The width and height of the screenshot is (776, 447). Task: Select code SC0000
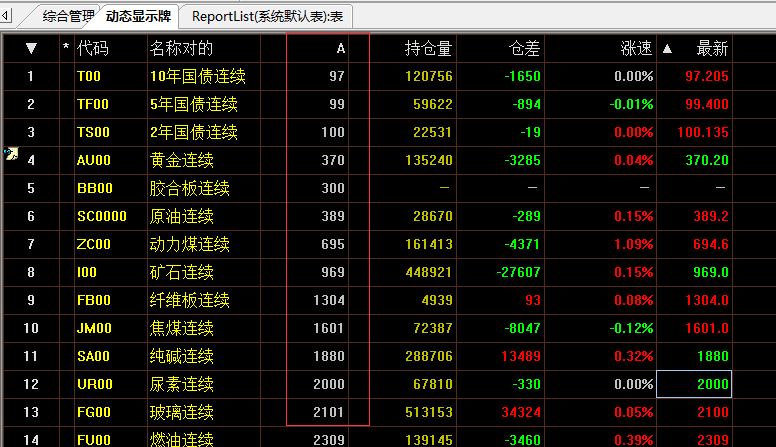[x=102, y=216]
